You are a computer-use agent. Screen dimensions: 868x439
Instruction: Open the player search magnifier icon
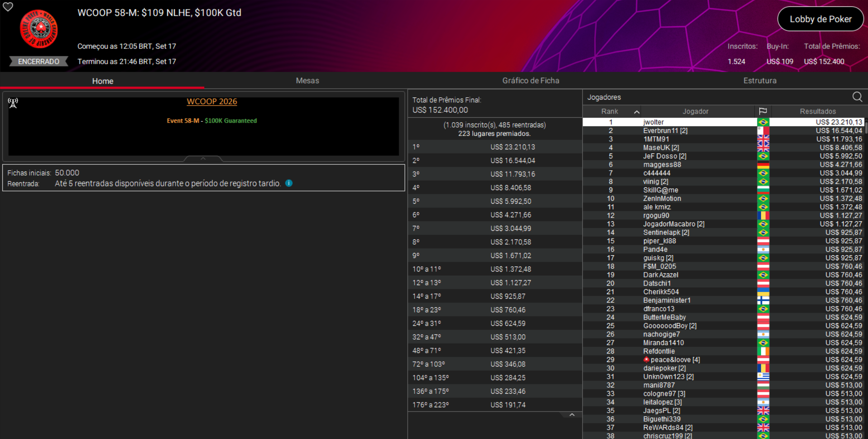[x=857, y=97]
